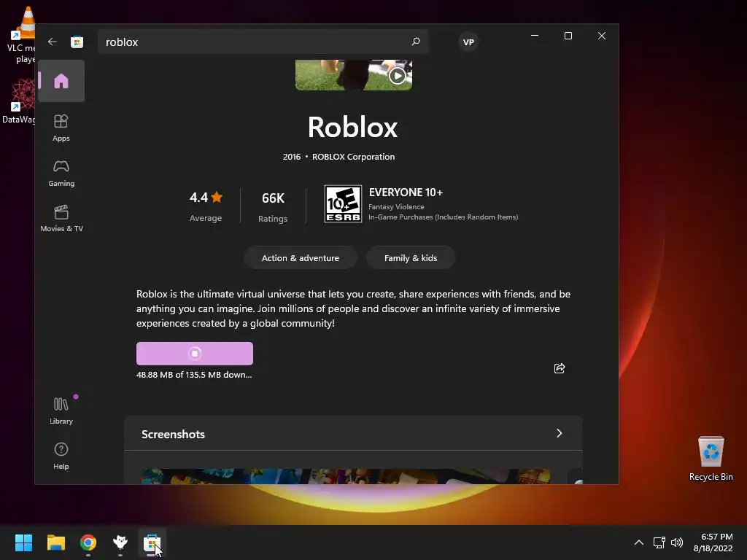This screenshot has width=747, height=560.
Task: Select the Recycle Bin desktop icon
Action: [711, 458]
